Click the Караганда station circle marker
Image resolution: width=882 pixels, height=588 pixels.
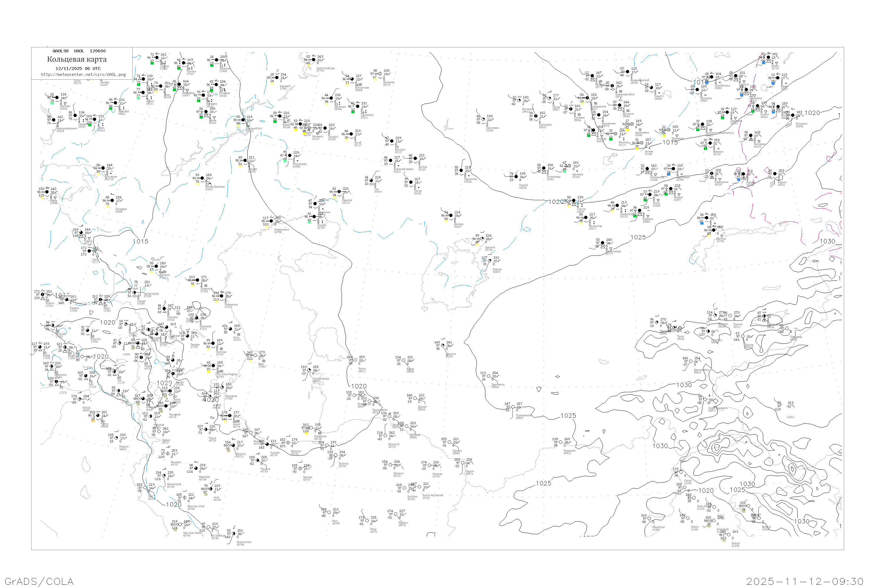674,169
